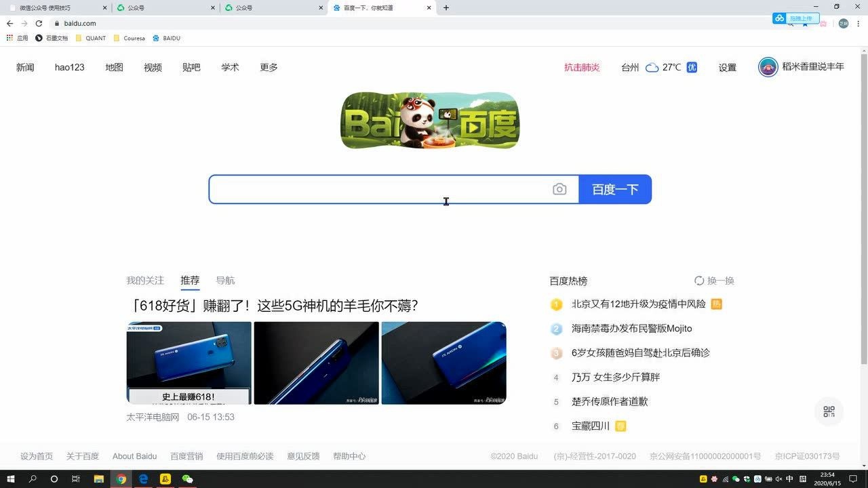Screen dimensions: 868x488
Task: Click the 设为首页 footer link
Action: pyautogui.click(x=37, y=456)
